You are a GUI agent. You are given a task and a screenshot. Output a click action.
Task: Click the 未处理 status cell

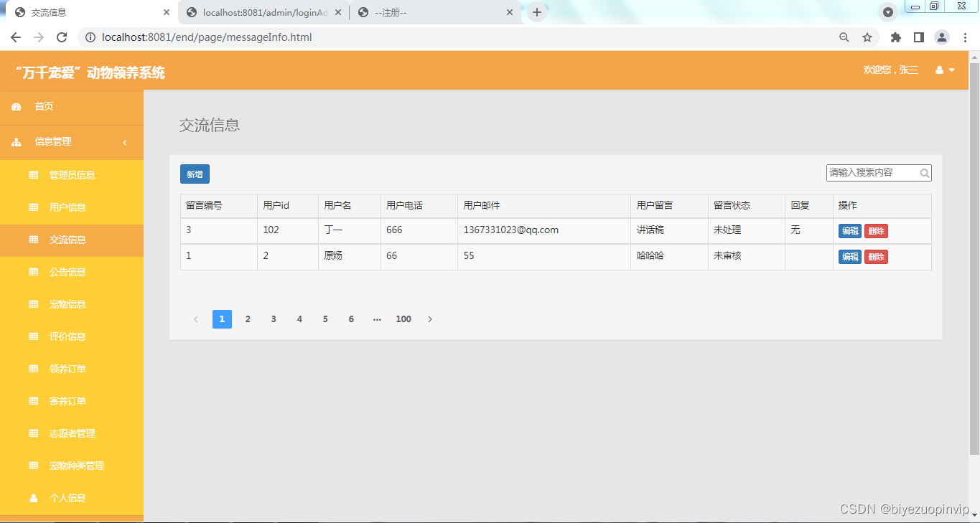[747, 230]
